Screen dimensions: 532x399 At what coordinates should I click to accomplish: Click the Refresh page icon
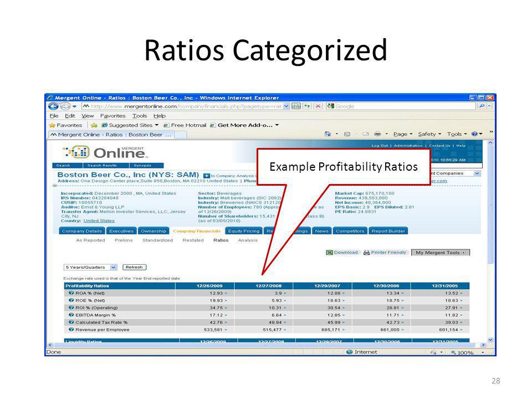click(x=306, y=106)
